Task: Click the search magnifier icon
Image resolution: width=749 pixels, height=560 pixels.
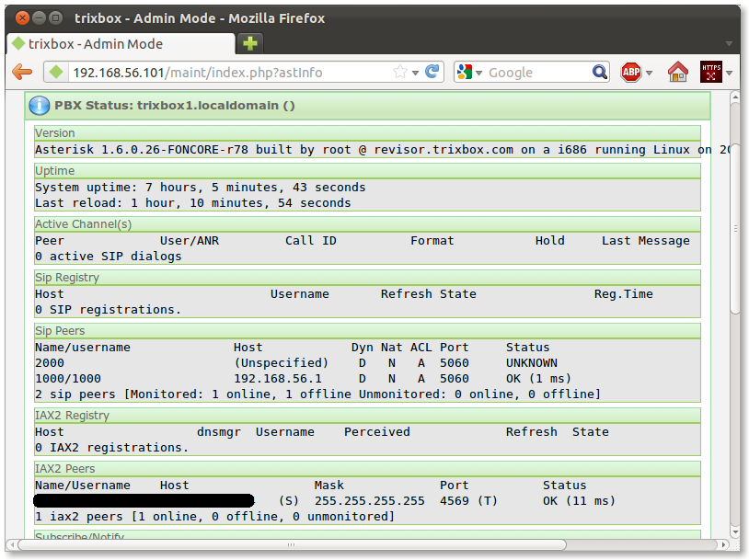Action: point(600,73)
